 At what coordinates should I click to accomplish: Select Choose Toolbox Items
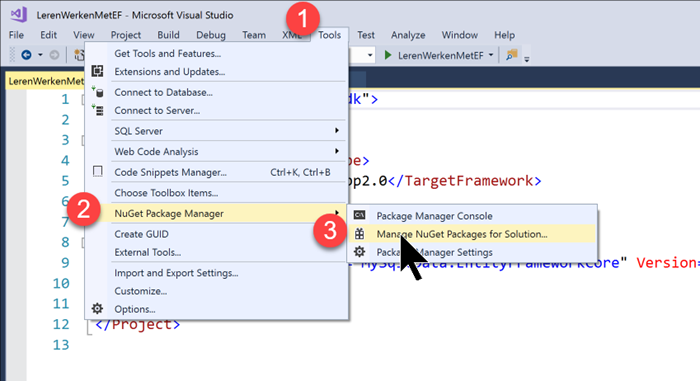pyautogui.click(x=217, y=193)
